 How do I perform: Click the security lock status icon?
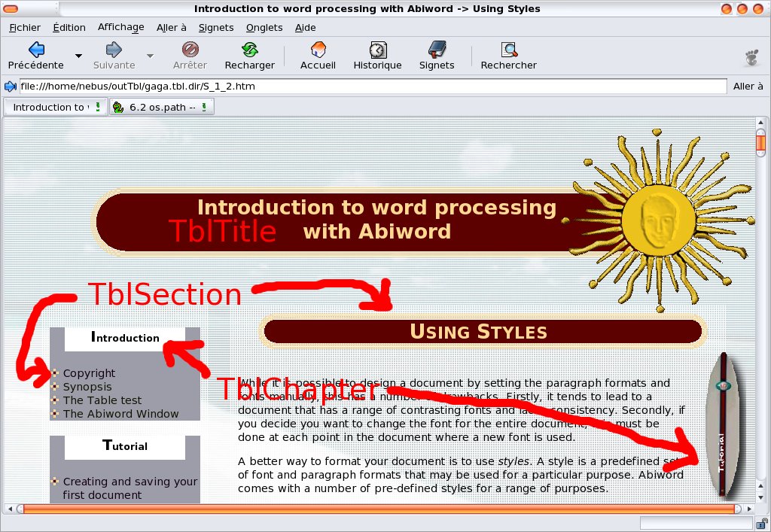762,523
